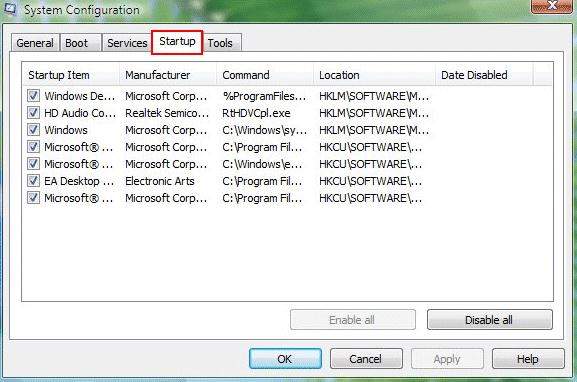The width and height of the screenshot is (577, 382).
Task: Select the Startup tab
Action: 177,42
